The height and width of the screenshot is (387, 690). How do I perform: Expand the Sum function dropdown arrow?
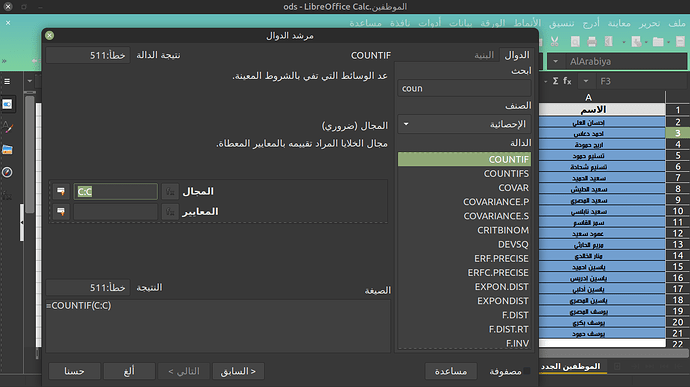coord(546,81)
